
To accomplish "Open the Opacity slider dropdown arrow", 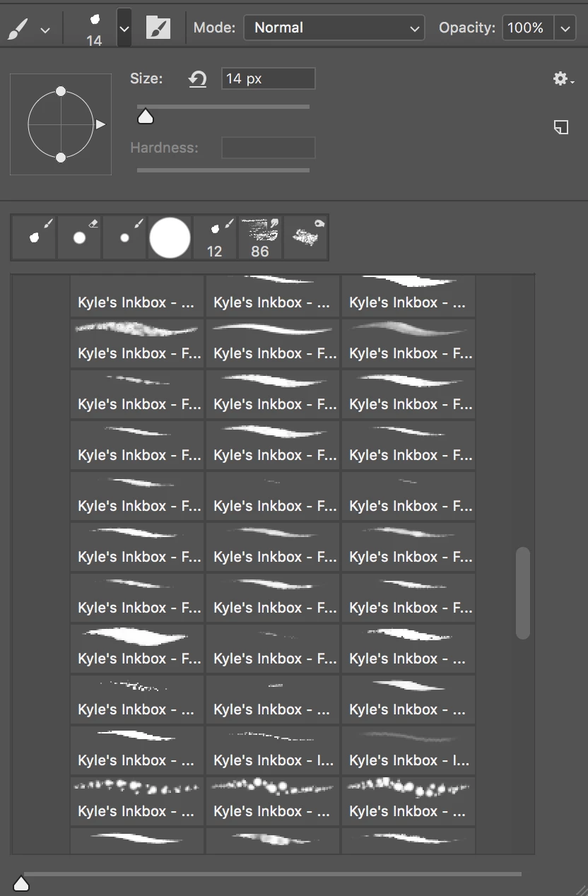I will [565, 28].
